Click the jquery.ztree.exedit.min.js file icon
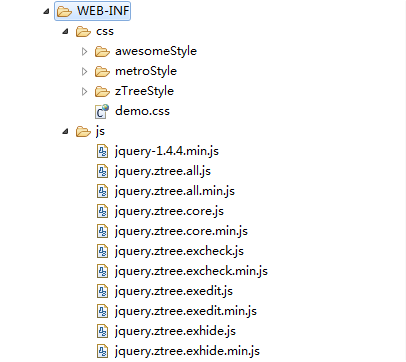 [102, 311]
